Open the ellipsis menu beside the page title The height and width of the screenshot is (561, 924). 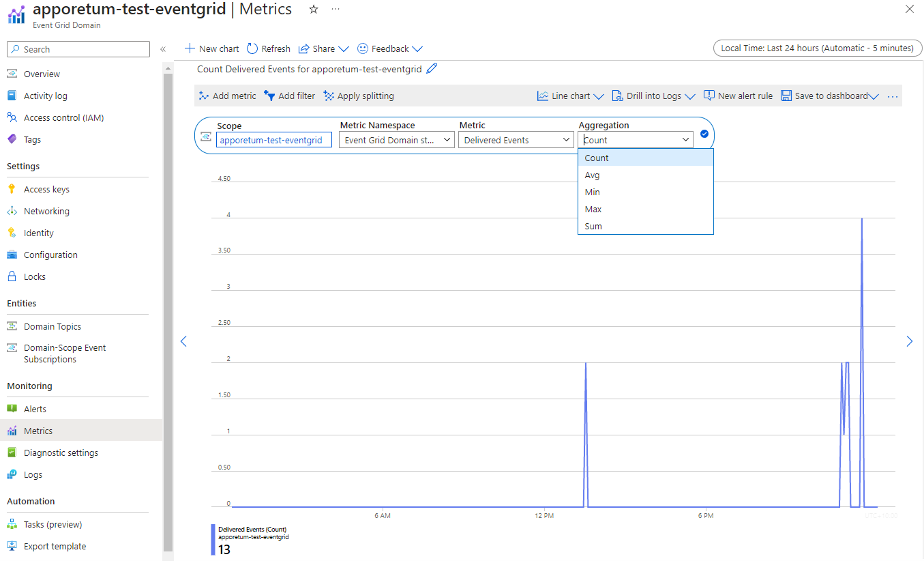coord(336,10)
